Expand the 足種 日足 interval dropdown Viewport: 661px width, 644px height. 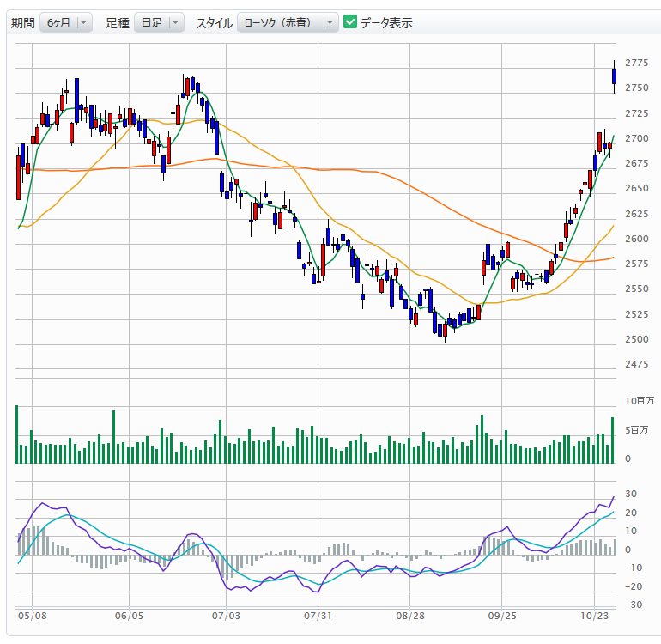159,23
